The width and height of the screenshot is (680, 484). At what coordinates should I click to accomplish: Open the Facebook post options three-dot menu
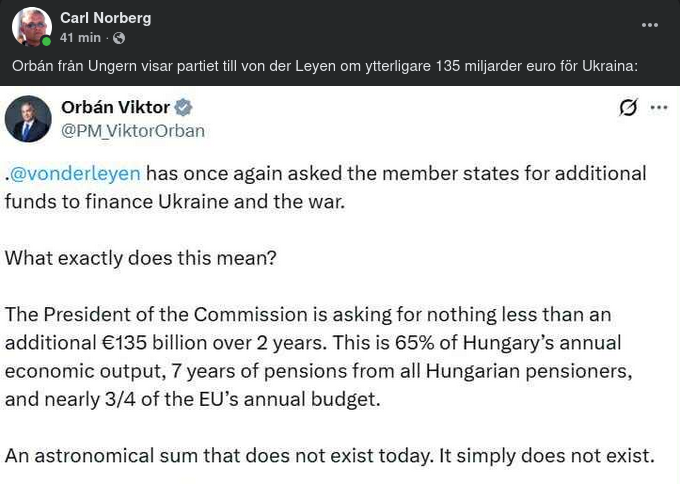coord(650,25)
